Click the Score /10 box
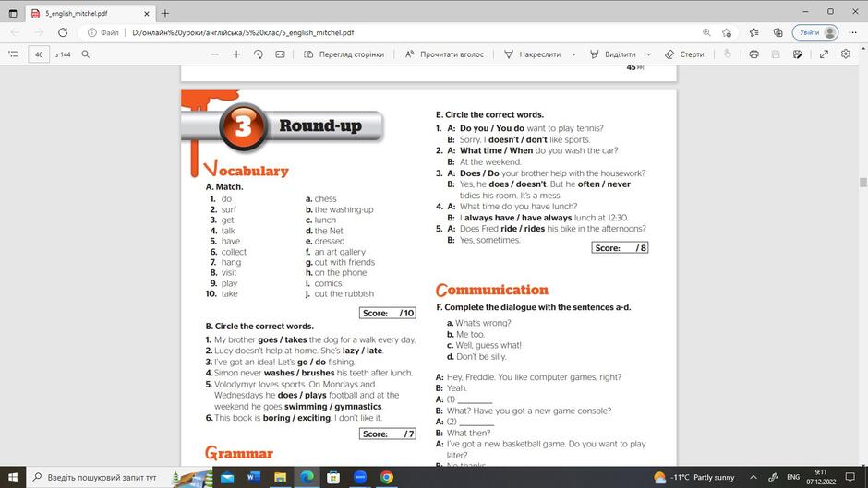Screen dimensions: 868x488 tap(388, 313)
